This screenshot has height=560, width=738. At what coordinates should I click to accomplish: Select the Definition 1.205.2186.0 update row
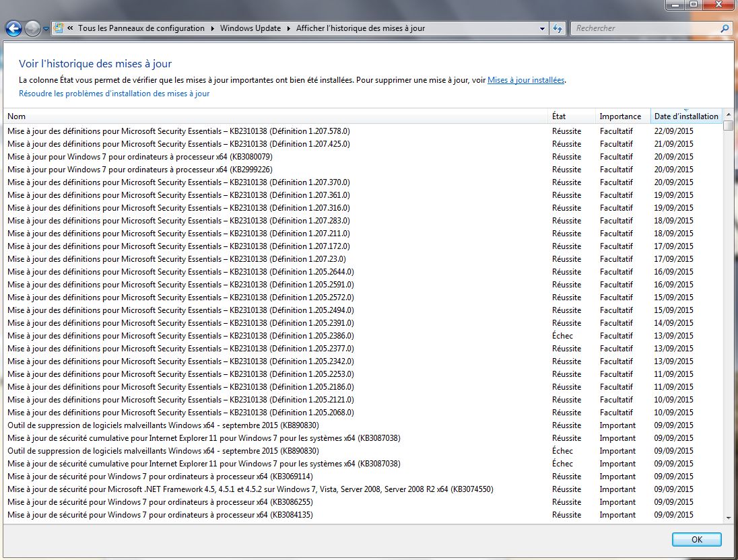pyautogui.click(x=362, y=387)
